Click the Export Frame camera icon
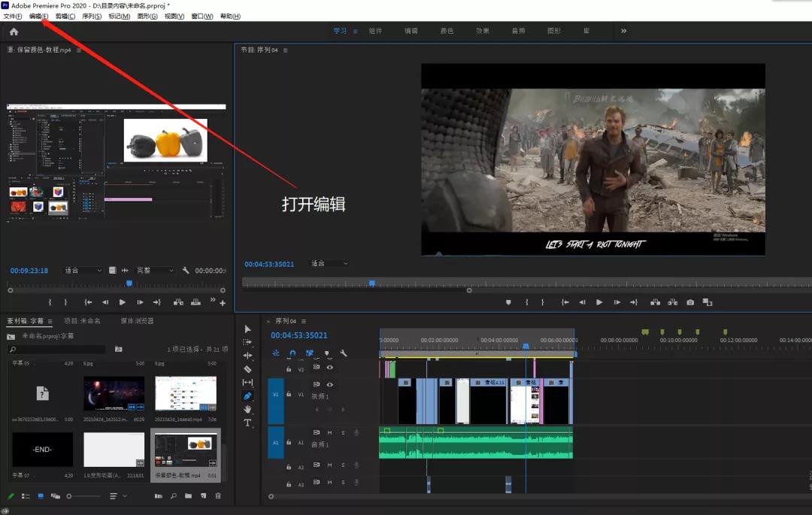The width and height of the screenshot is (812, 515). (x=690, y=302)
